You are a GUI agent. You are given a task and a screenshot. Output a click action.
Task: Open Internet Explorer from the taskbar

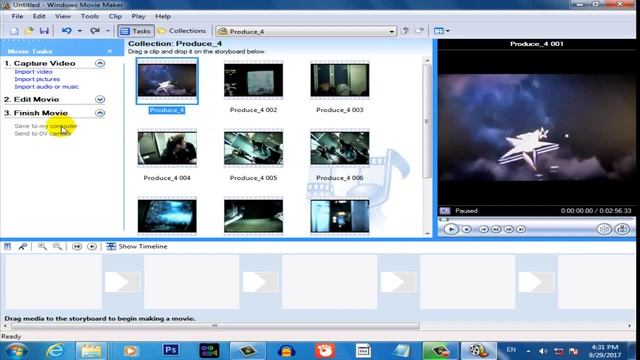tap(55, 351)
